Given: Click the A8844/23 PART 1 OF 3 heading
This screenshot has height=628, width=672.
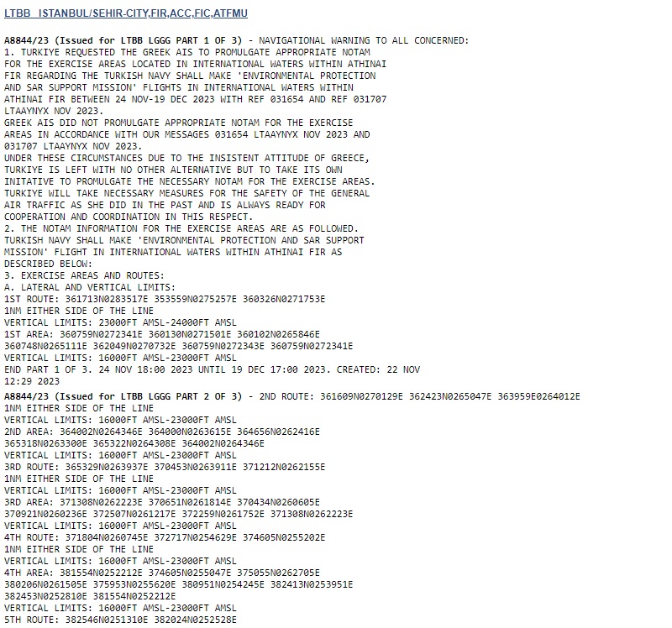Looking at the screenshot, I should click(123, 40).
